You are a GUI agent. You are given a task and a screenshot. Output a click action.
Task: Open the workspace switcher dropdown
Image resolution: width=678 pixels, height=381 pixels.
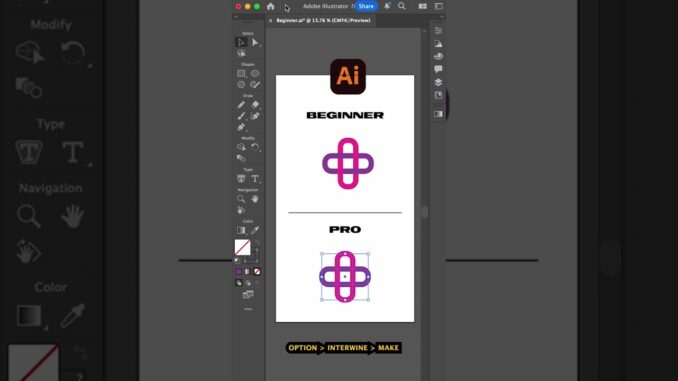coord(438,6)
